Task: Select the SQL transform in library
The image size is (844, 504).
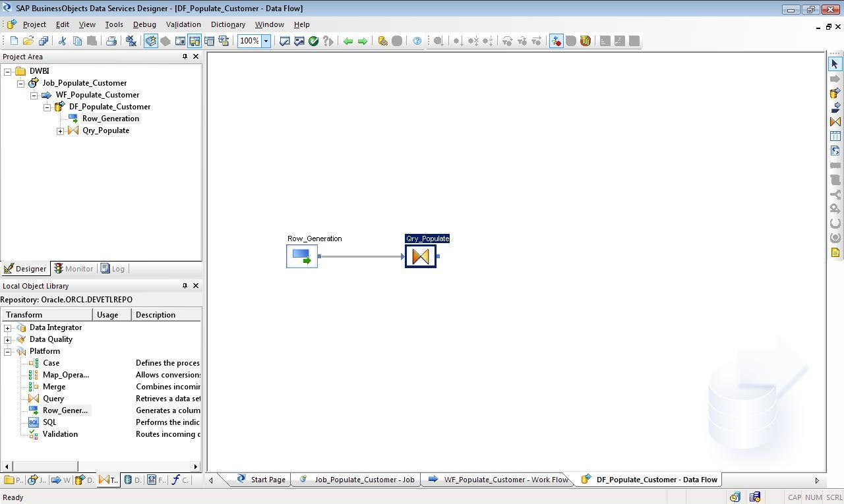Action: click(x=49, y=422)
